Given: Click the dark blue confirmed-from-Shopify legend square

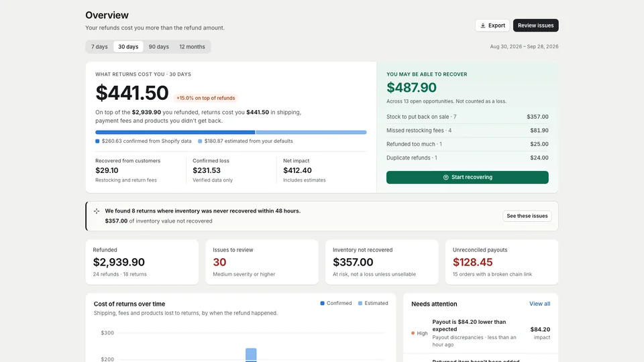Looking at the screenshot, I should tap(97, 141).
